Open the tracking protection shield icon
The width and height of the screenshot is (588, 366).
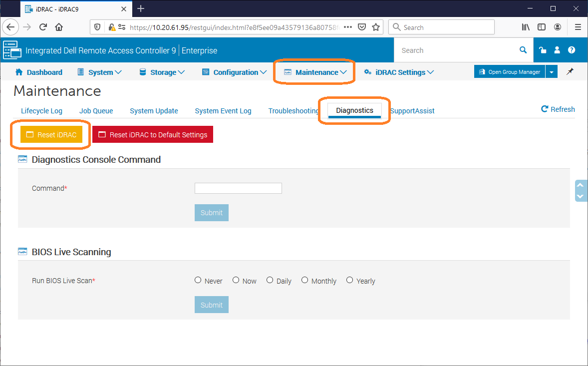97,27
